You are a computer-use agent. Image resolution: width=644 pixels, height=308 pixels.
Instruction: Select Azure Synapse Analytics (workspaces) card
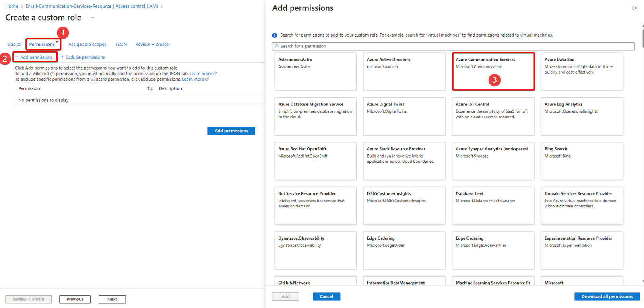click(x=493, y=161)
